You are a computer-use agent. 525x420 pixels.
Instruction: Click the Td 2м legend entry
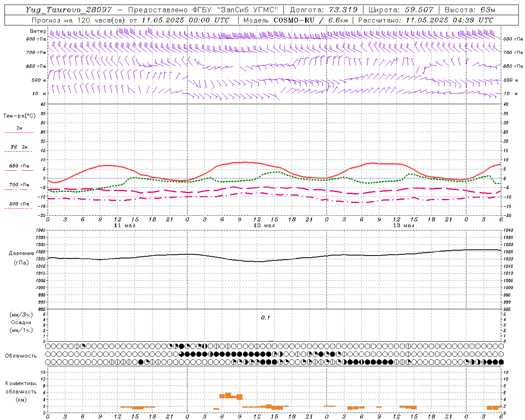pyautogui.click(x=19, y=147)
